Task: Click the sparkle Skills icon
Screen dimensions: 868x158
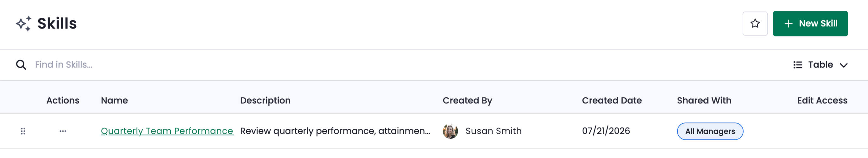Action: click(x=24, y=23)
